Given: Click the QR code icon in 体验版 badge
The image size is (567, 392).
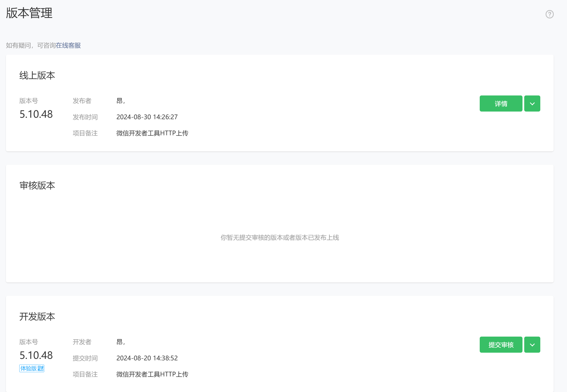Looking at the screenshot, I should 41,369.
